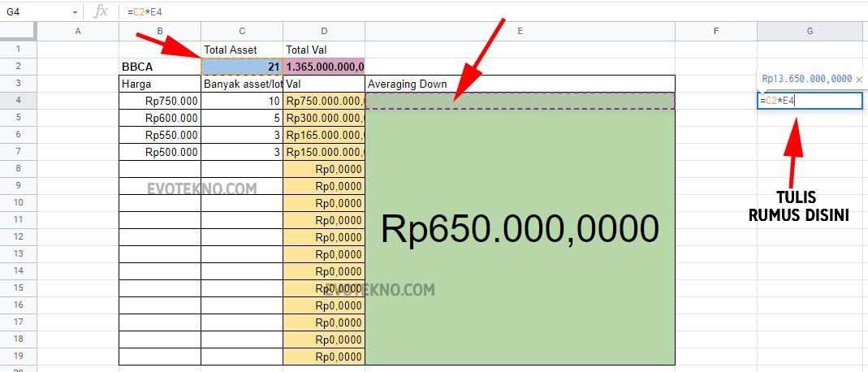
Task: Click the large green Rp650.000,0000 cell
Action: pos(520,236)
